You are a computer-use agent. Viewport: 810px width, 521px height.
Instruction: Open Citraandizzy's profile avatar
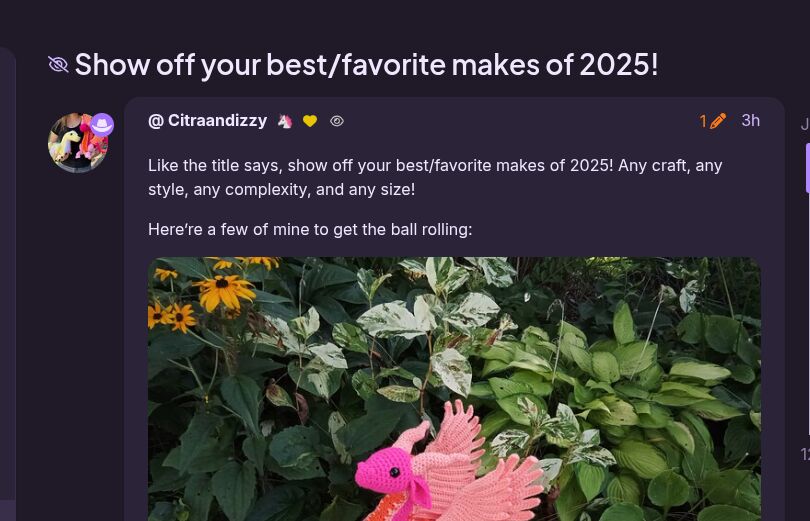pyautogui.click(x=78, y=143)
